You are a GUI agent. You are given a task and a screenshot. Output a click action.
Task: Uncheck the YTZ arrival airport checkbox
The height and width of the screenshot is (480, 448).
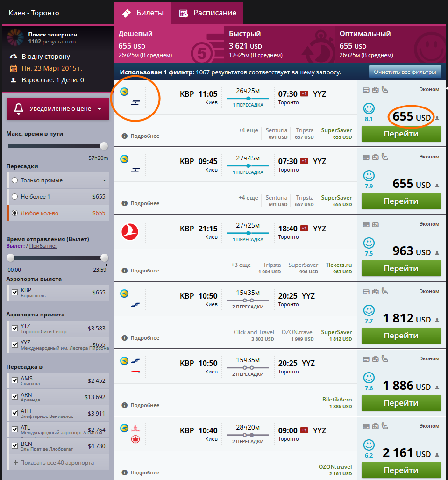point(15,329)
